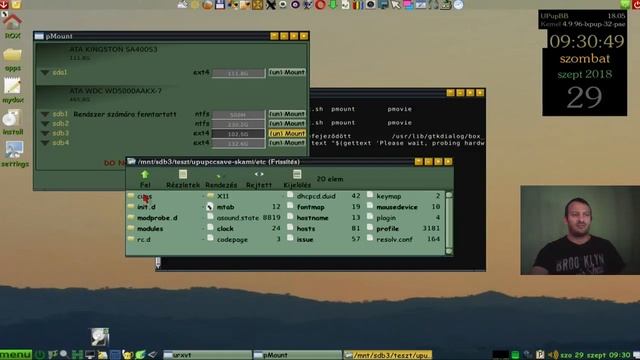
Task: Open the X11 folder
Action: (223, 196)
